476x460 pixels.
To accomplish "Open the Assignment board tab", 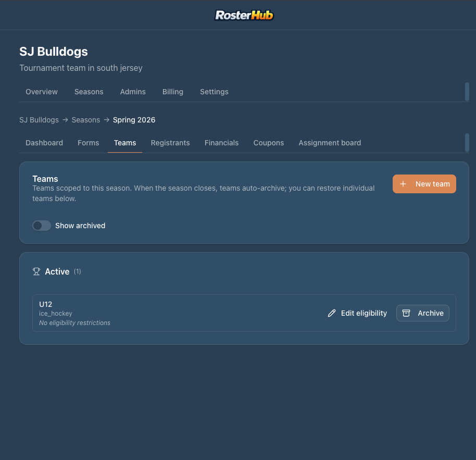I will (330, 143).
